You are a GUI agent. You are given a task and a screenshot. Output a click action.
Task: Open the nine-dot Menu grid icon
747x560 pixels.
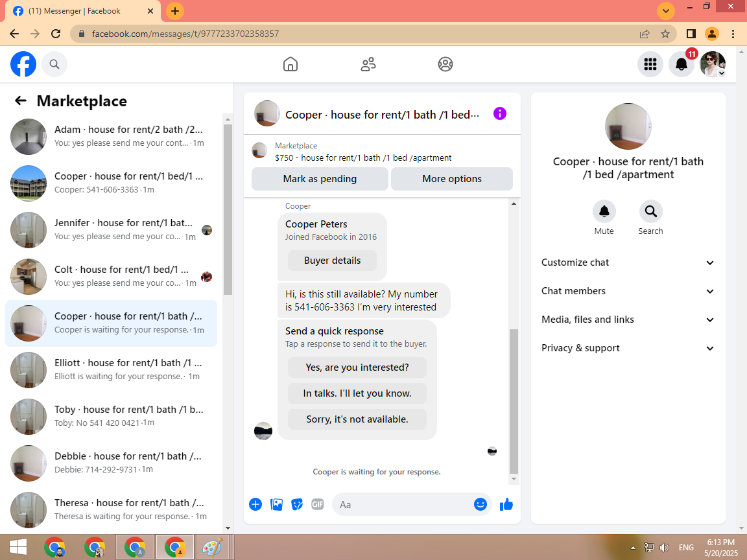[x=650, y=64]
